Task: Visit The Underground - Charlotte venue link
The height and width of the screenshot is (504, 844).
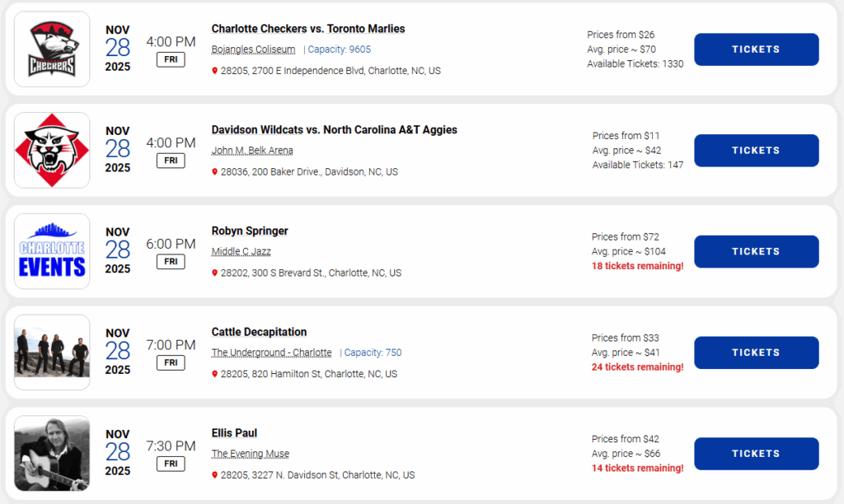Action: pyautogui.click(x=271, y=352)
